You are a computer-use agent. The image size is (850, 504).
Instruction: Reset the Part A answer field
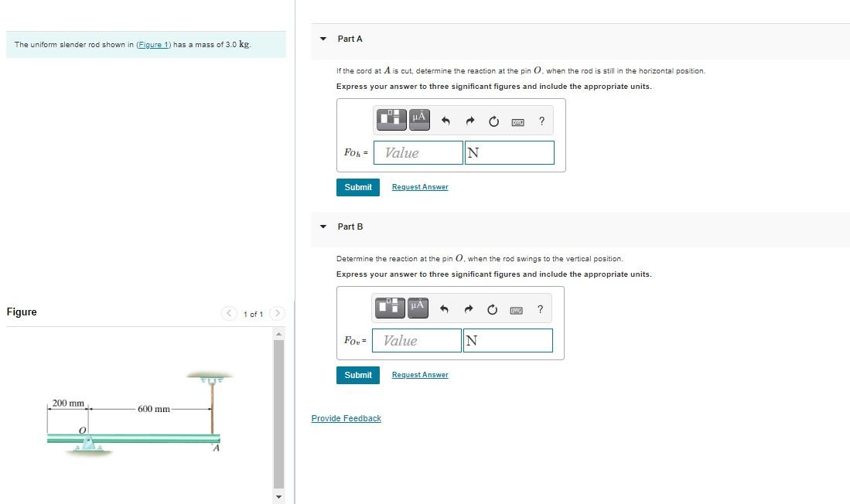click(x=494, y=121)
